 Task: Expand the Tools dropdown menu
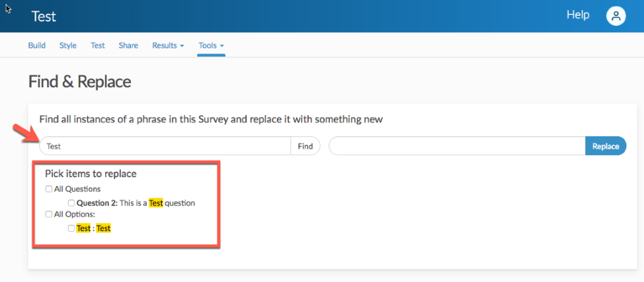coord(211,46)
